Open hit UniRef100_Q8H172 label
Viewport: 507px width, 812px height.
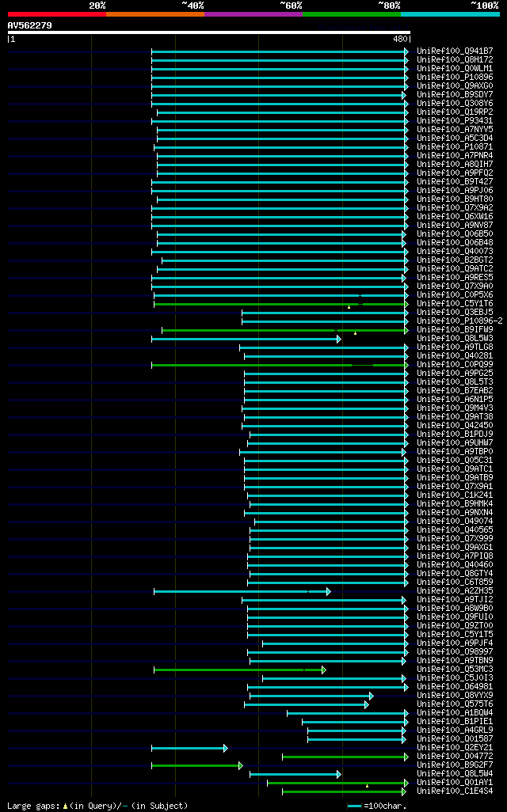click(x=456, y=59)
